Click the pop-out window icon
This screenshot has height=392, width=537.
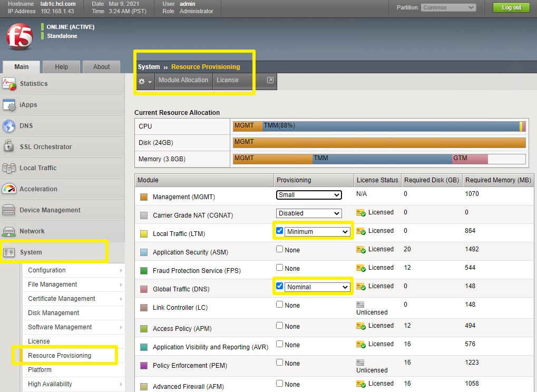click(x=270, y=80)
